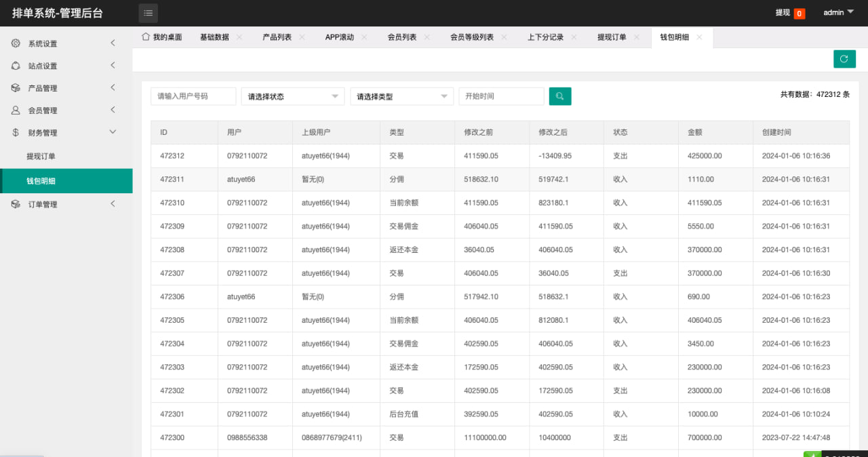The width and height of the screenshot is (868, 457).
Task: Close the 钱包明细 tab
Action: 699,37
